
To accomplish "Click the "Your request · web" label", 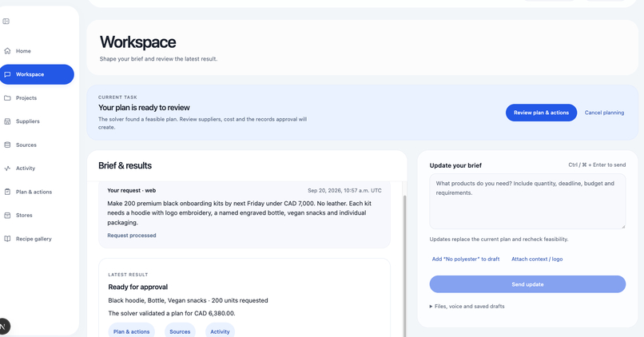I will click(131, 190).
